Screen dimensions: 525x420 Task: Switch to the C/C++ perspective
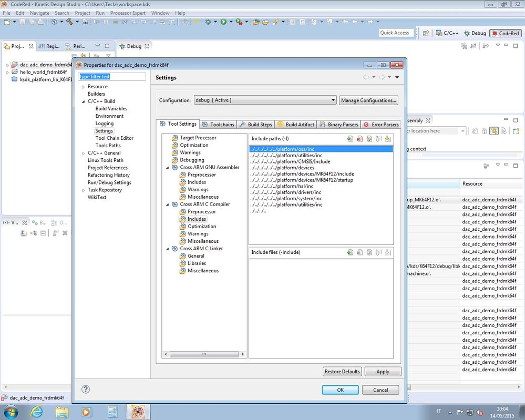coord(447,33)
